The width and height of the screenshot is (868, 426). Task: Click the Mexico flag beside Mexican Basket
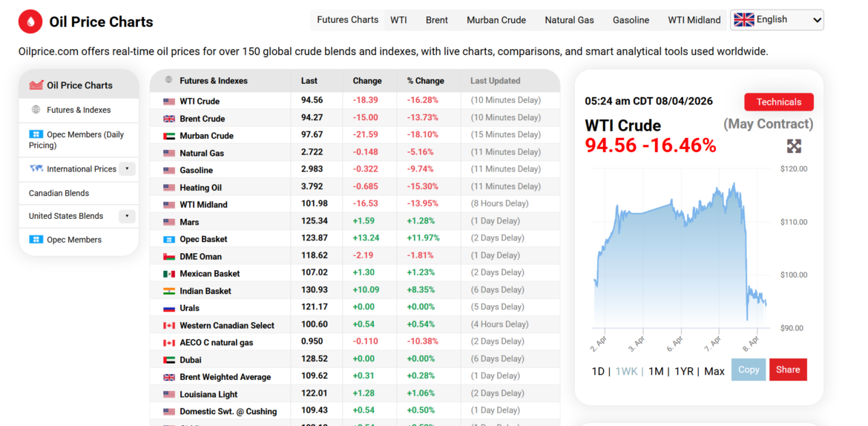[x=169, y=274]
